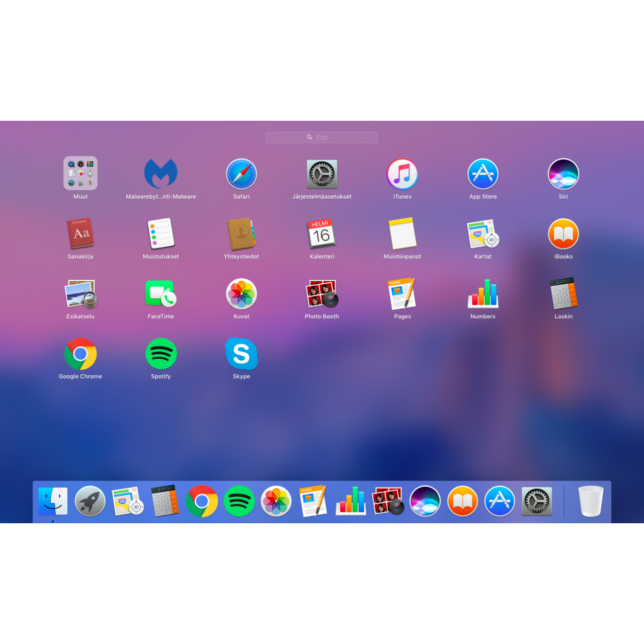
Task: Open Sanakirja dictionary app
Action: pos(80,234)
